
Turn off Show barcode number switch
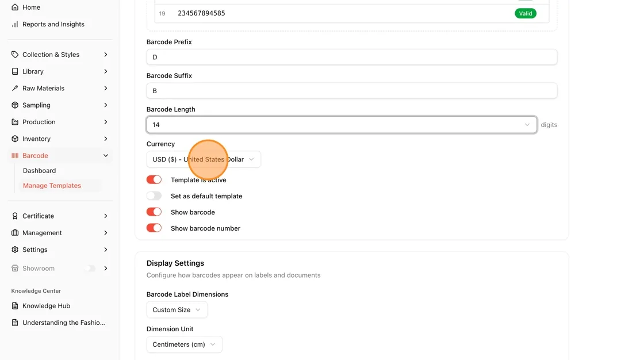(x=154, y=228)
